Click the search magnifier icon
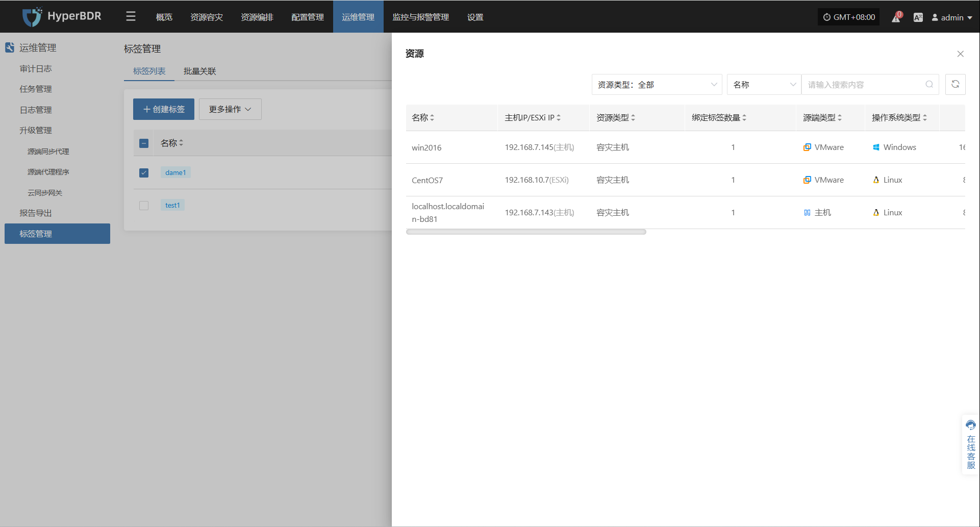 pyautogui.click(x=929, y=85)
